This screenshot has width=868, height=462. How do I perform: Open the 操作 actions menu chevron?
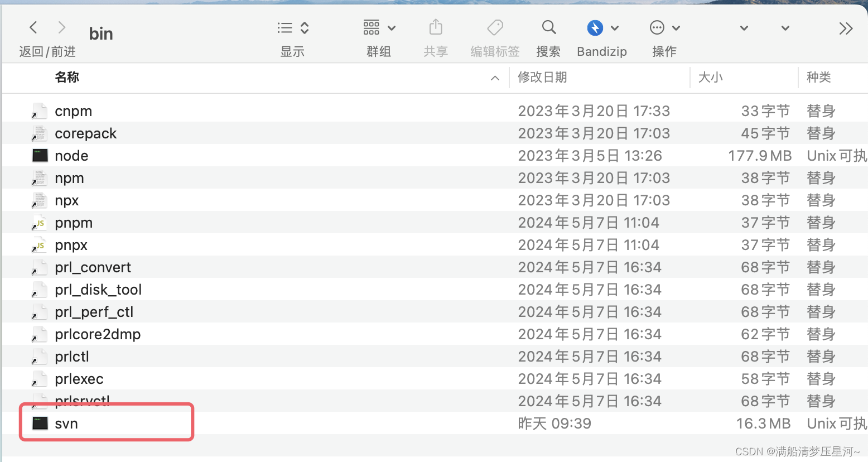pos(676,27)
